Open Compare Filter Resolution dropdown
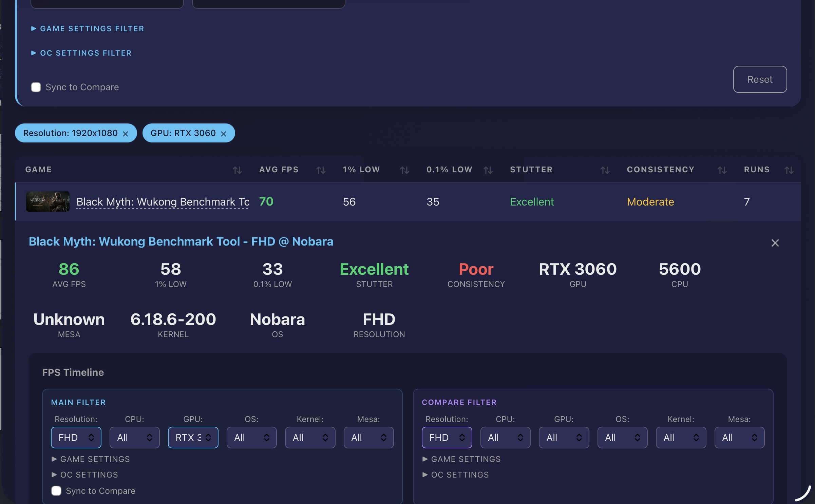The width and height of the screenshot is (815, 504). pyautogui.click(x=447, y=438)
